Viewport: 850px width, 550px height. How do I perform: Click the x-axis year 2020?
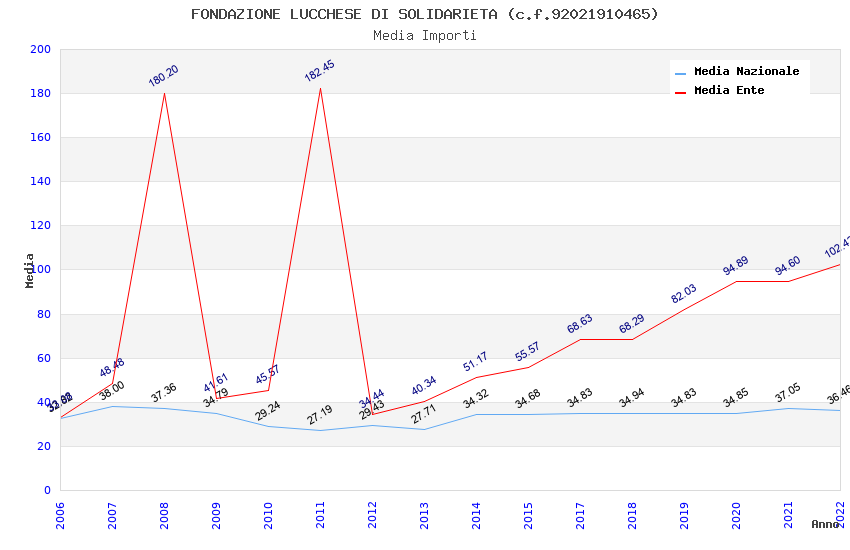[737, 516]
